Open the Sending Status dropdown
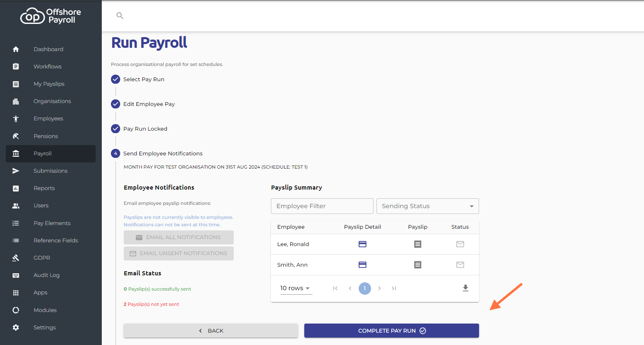Viewport: 644px width, 345px height. point(428,206)
